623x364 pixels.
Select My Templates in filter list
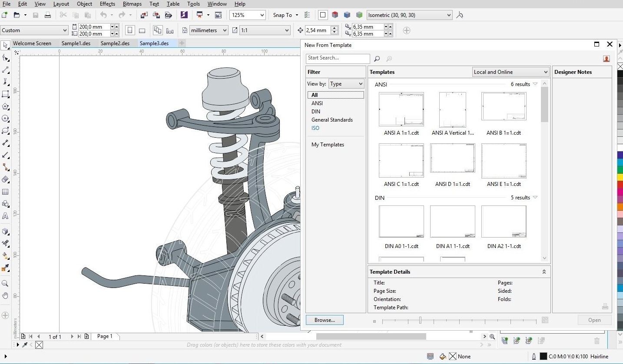point(328,145)
